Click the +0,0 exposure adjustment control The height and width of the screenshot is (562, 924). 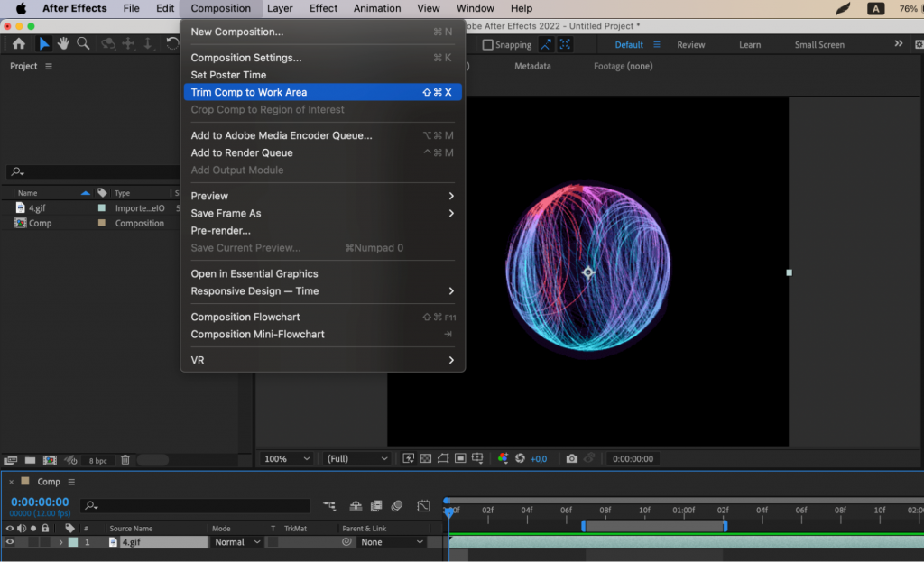(x=539, y=458)
